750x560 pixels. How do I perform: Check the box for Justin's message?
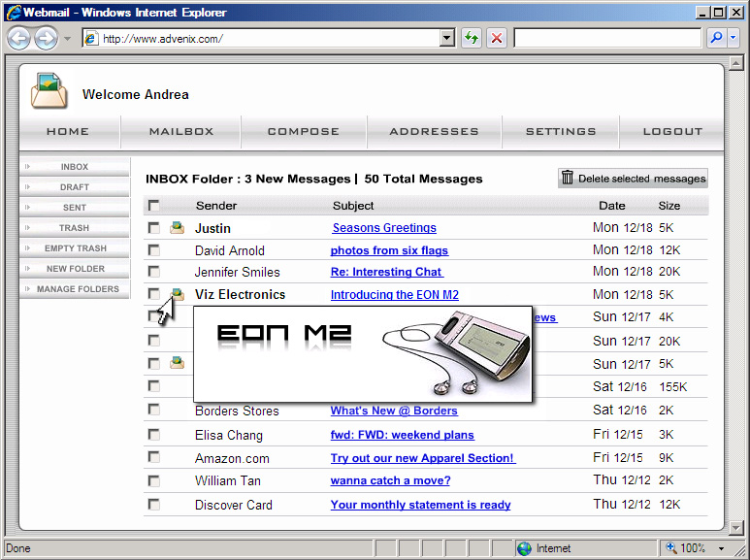click(x=153, y=227)
